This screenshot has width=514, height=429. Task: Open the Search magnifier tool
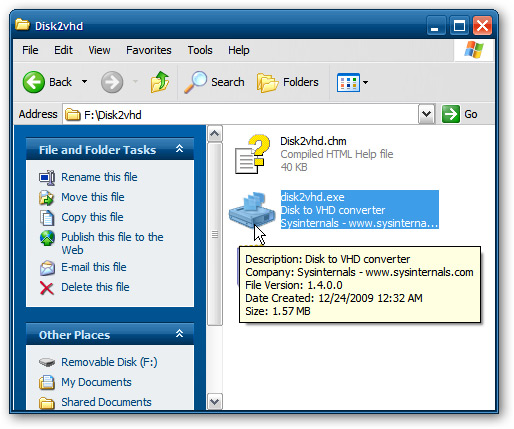pos(196,82)
